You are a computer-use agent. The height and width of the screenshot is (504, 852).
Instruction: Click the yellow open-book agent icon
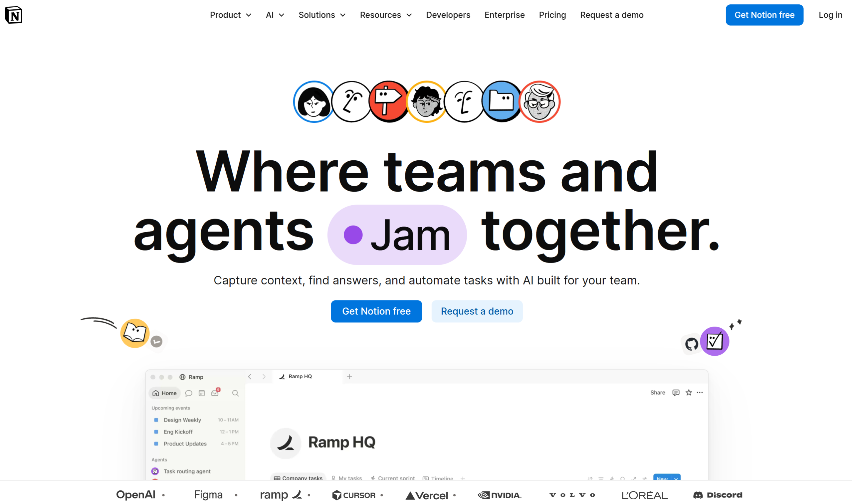[x=135, y=333]
